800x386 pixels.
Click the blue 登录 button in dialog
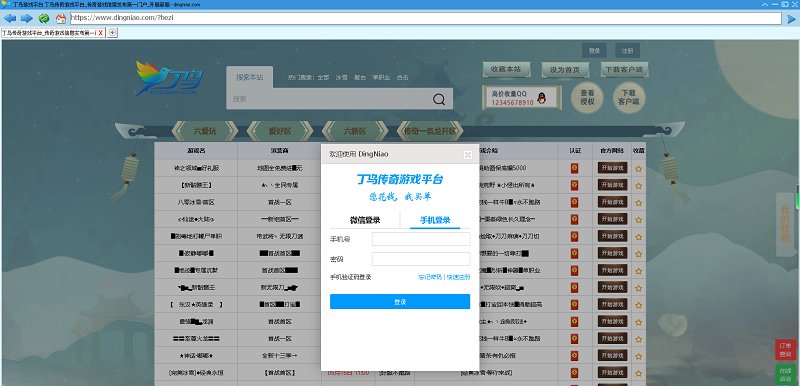tap(400, 301)
